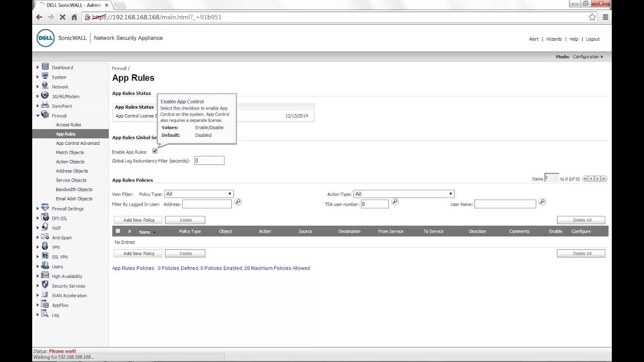
Task: Check the select-all box in policies header
Action: coord(118,231)
